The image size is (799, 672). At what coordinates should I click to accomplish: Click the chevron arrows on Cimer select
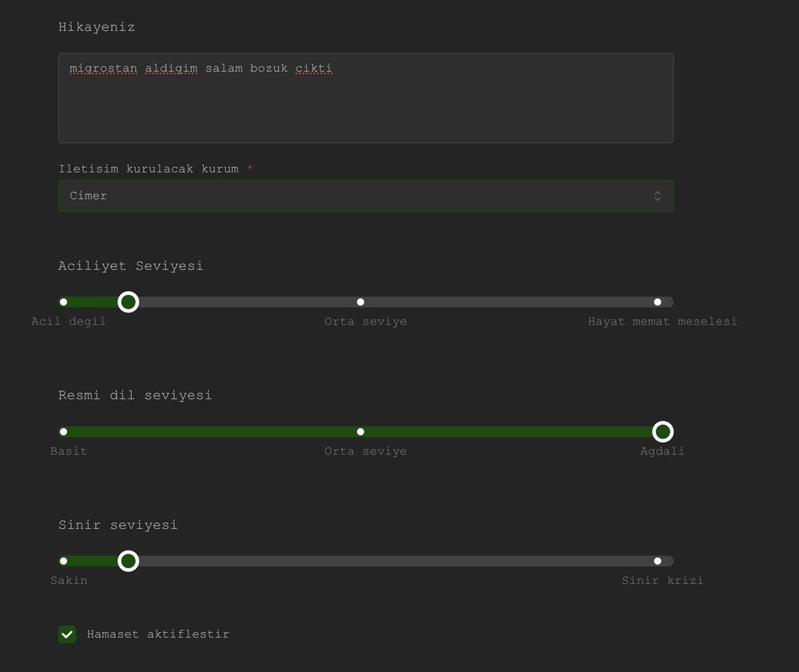[657, 196]
